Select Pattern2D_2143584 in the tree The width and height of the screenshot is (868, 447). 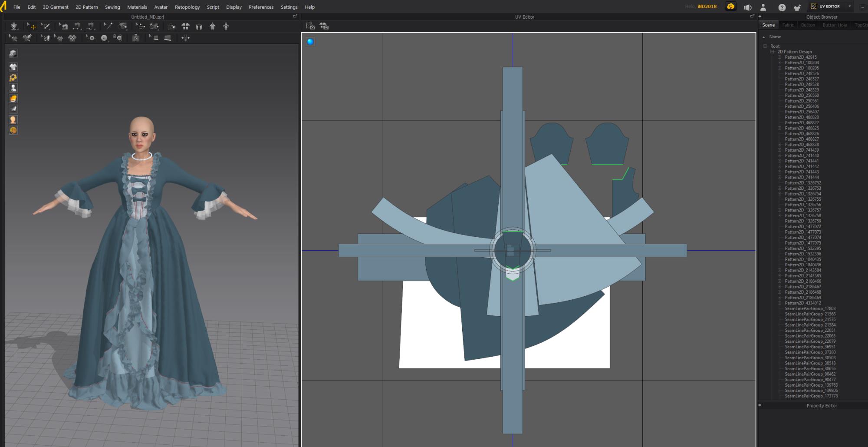(803, 270)
